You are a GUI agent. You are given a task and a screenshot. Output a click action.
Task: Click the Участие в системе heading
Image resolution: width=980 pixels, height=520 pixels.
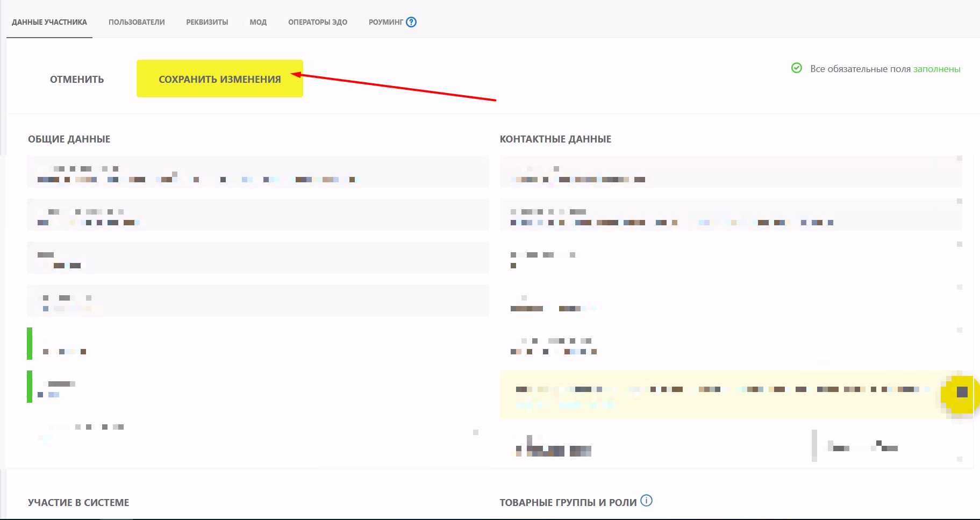pos(78,503)
